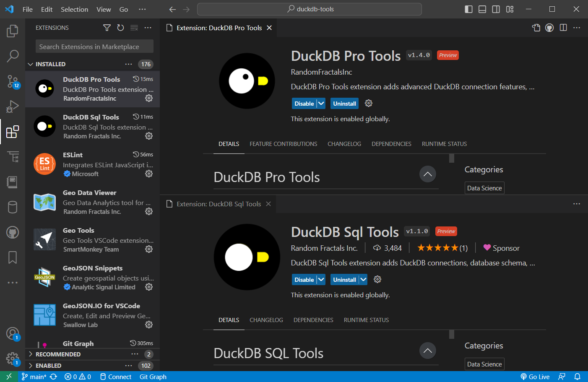
Task: Show additional views ellipsis in activity bar
Action: (13, 283)
